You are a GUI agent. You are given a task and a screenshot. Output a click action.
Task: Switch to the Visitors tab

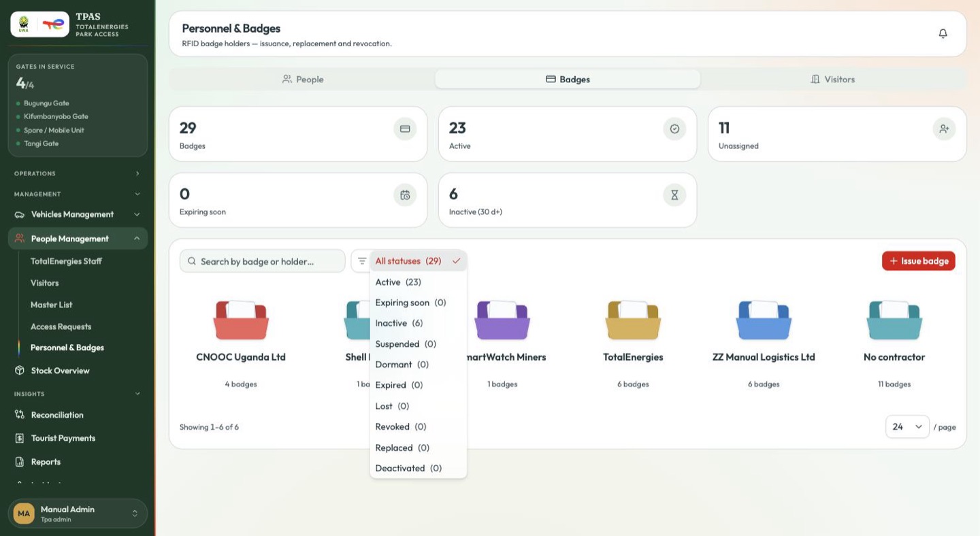point(833,80)
